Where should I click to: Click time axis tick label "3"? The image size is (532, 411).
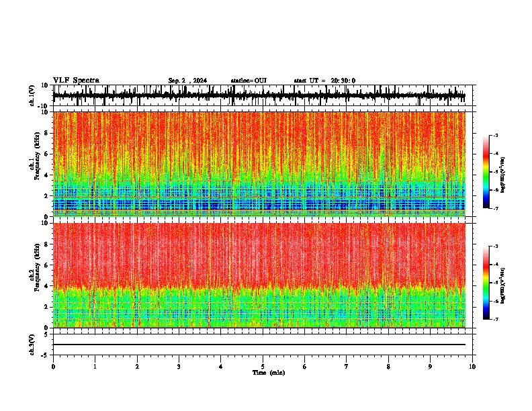point(179,367)
